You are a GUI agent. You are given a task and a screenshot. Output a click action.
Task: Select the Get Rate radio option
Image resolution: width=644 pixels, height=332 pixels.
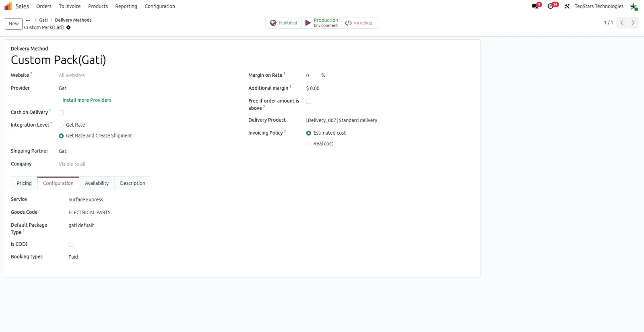pyautogui.click(x=61, y=125)
